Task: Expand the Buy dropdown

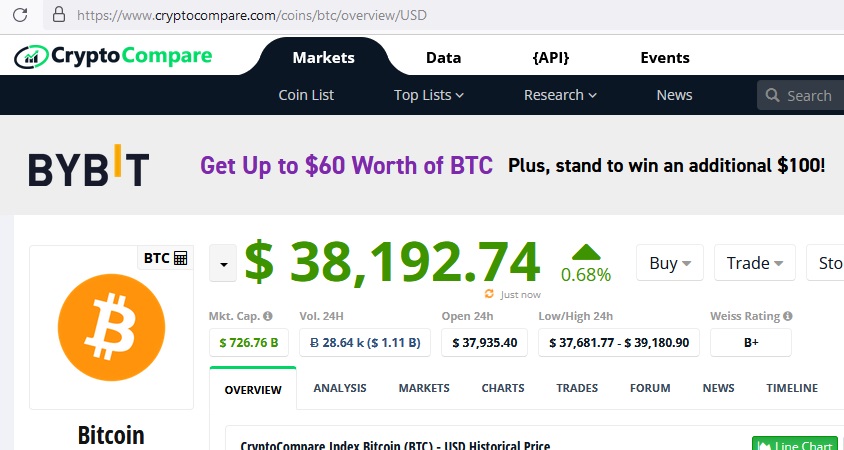Action: point(670,263)
